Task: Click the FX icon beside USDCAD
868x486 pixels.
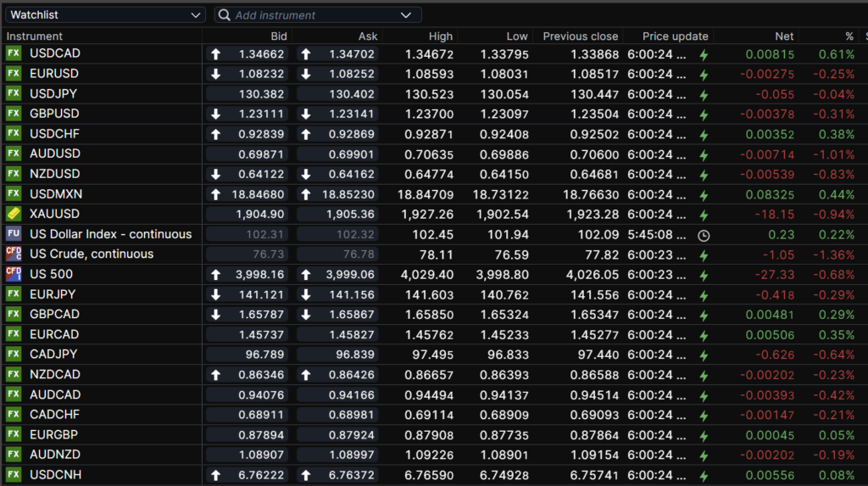Action: tap(14, 54)
